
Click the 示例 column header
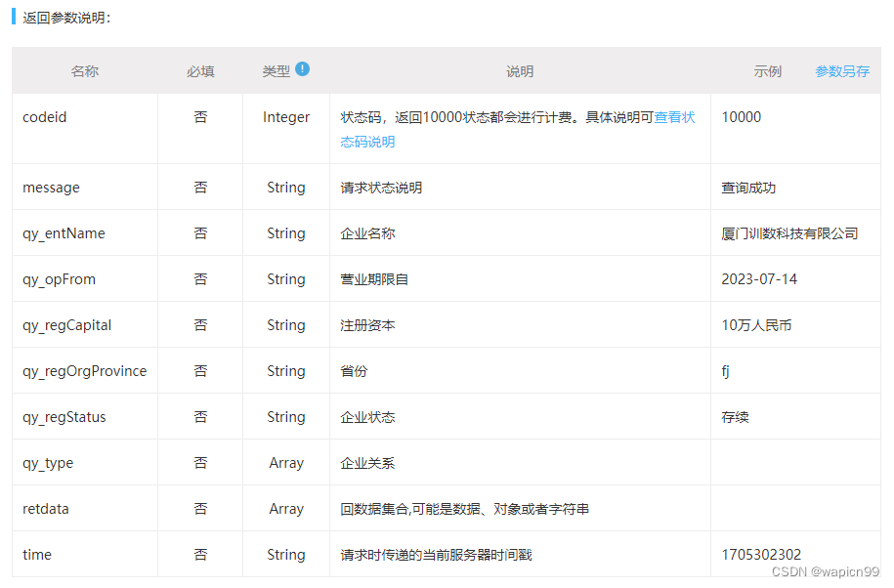767,71
